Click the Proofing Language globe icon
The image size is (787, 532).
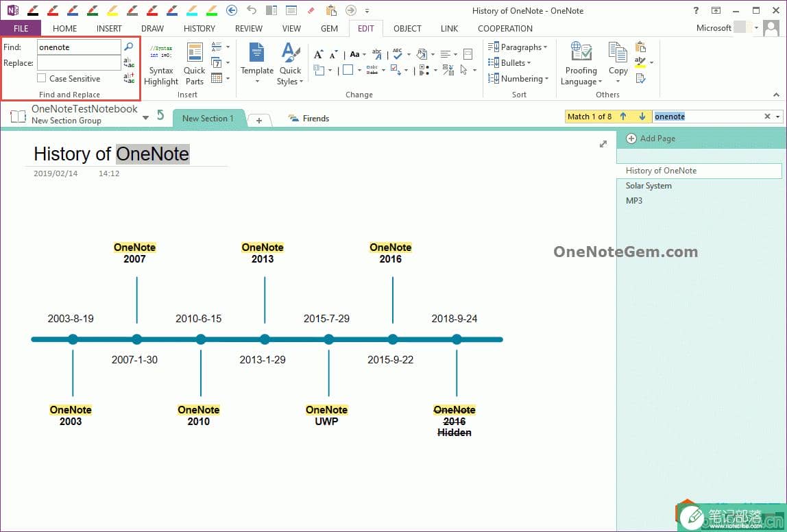581,52
